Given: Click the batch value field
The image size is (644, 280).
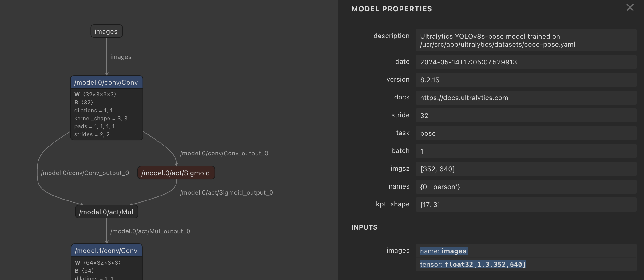Looking at the screenshot, I should (525, 151).
